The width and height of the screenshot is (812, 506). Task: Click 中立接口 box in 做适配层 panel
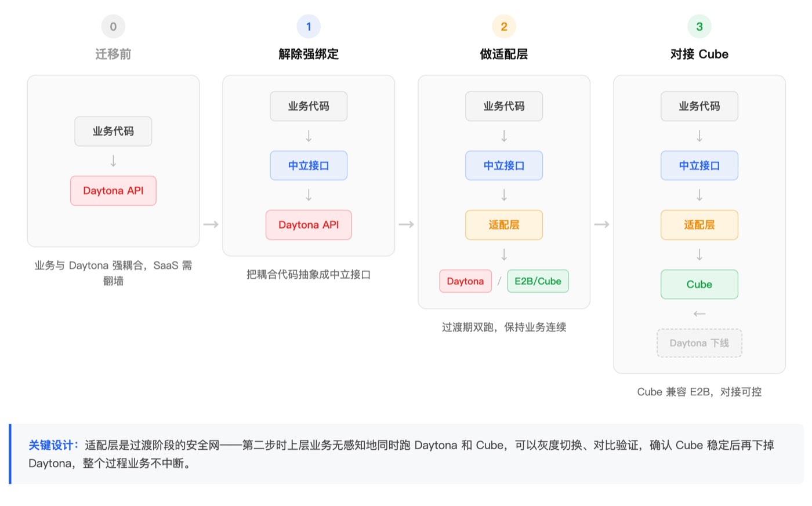tap(504, 166)
